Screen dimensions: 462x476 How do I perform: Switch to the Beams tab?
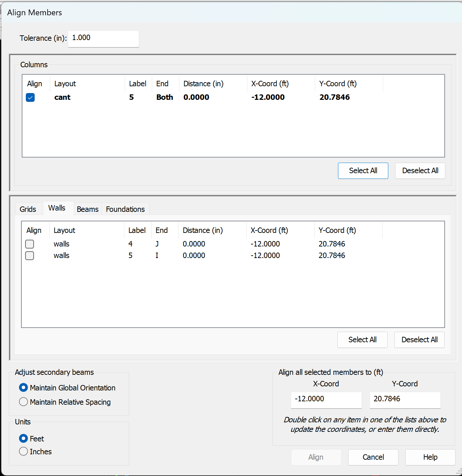coord(88,209)
